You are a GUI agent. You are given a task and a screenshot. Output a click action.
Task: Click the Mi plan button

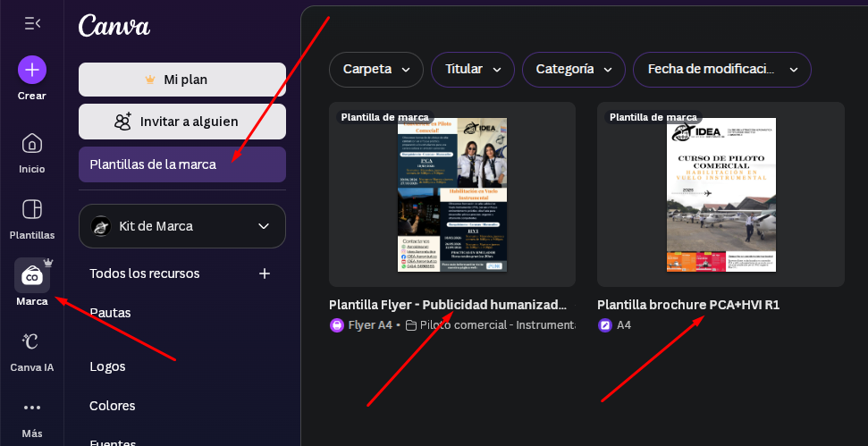point(182,80)
